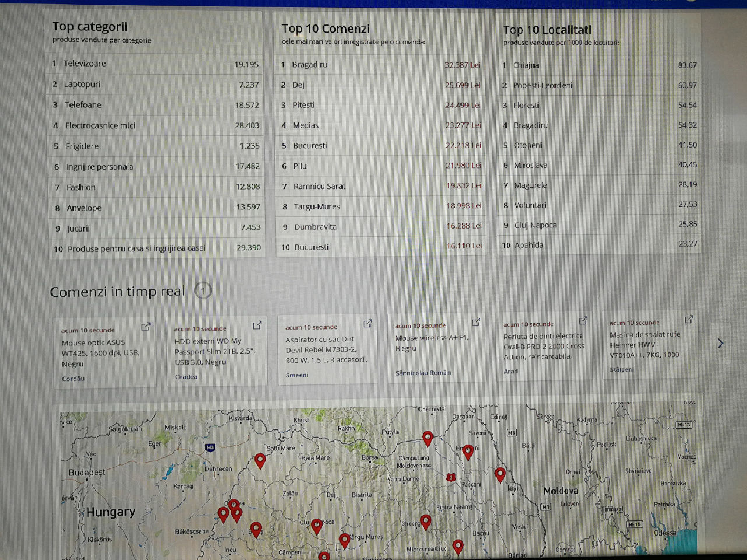Click the Ramnicu Sarat order row
This screenshot has width=747, height=560.
tap(381, 186)
